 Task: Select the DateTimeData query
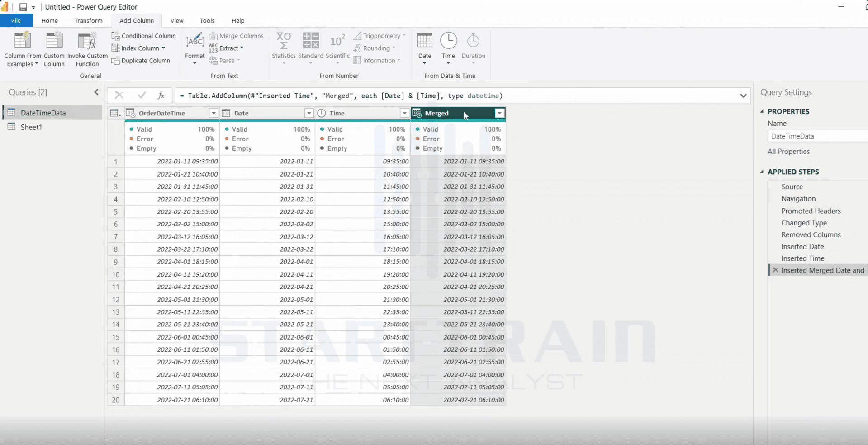(x=52, y=113)
